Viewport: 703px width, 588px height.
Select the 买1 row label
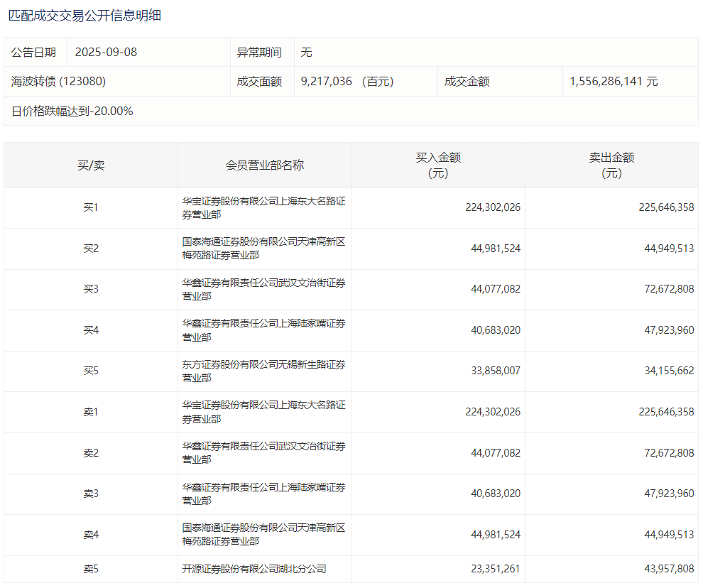[x=91, y=208]
